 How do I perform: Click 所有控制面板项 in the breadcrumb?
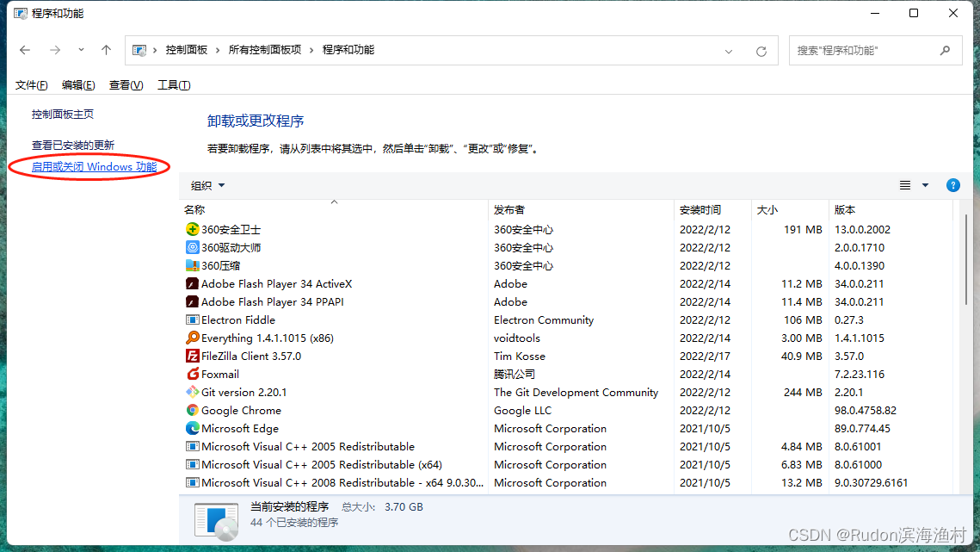click(x=265, y=50)
